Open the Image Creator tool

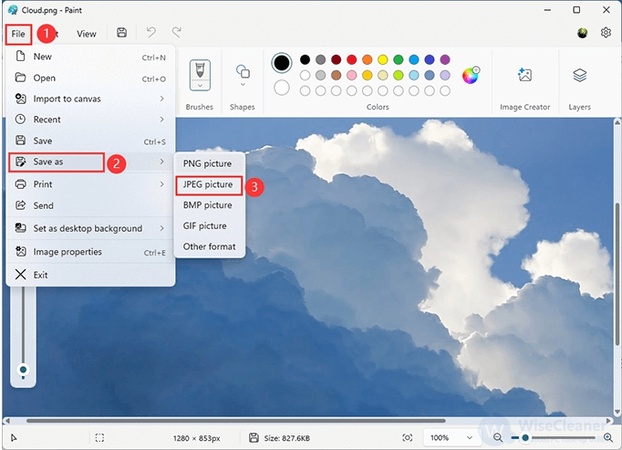click(x=524, y=75)
